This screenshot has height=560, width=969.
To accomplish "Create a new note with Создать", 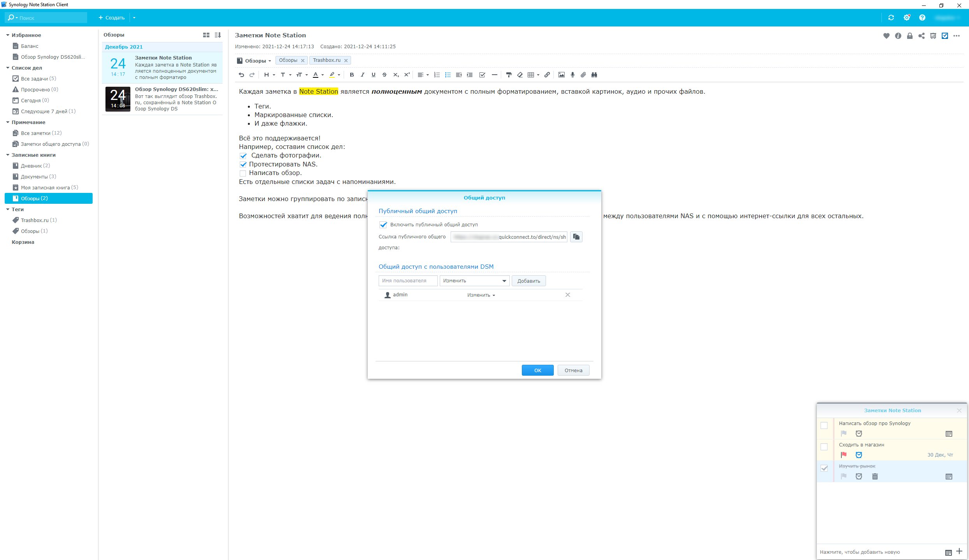I will coord(112,17).
